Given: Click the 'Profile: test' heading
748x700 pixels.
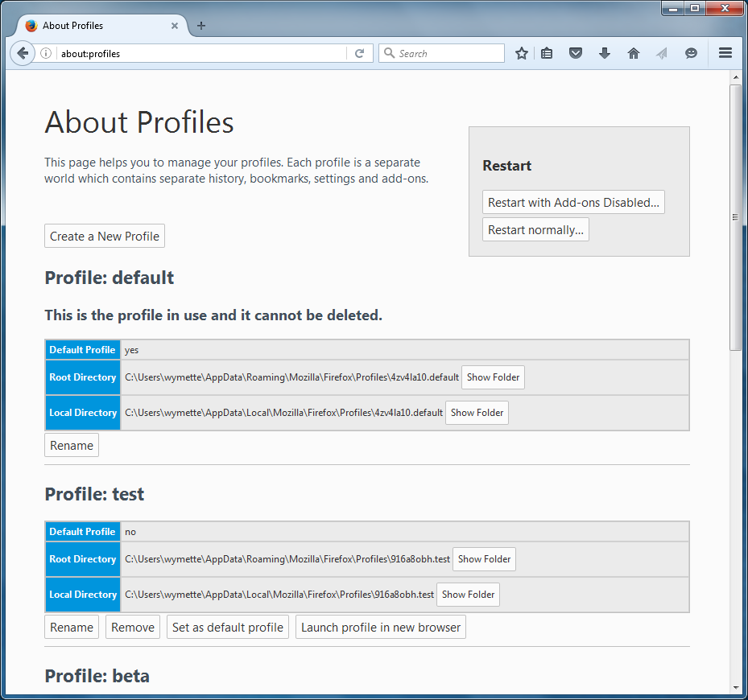Looking at the screenshot, I should [94, 494].
